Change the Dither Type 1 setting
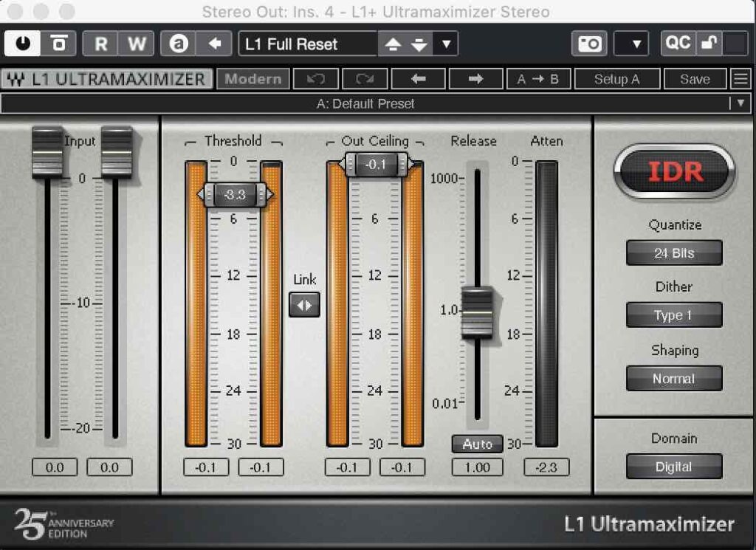The height and width of the screenshot is (550, 756). pos(673,315)
